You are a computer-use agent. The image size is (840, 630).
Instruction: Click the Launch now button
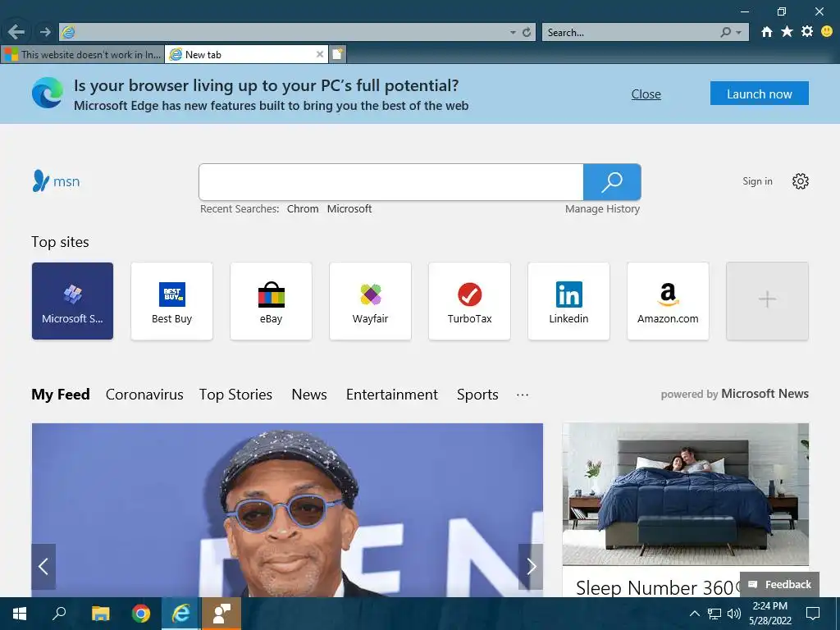pyautogui.click(x=759, y=94)
